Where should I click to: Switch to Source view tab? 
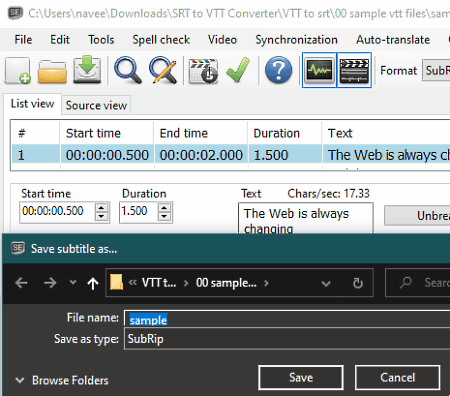point(96,105)
